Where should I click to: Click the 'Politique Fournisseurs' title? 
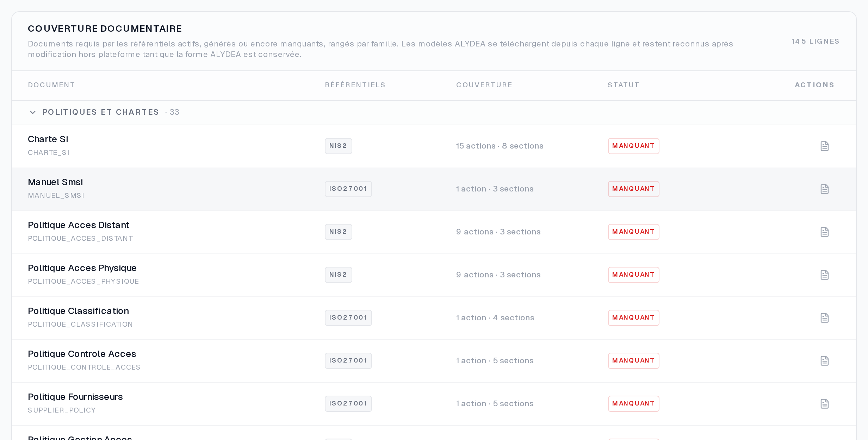click(75, 397)
